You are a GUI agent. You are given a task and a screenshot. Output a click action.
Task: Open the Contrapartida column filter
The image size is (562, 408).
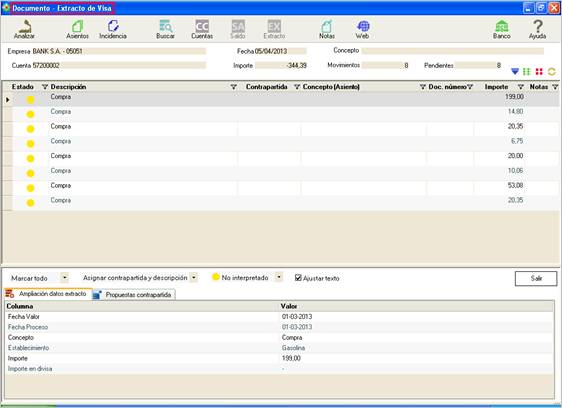(x=297, y=87)
